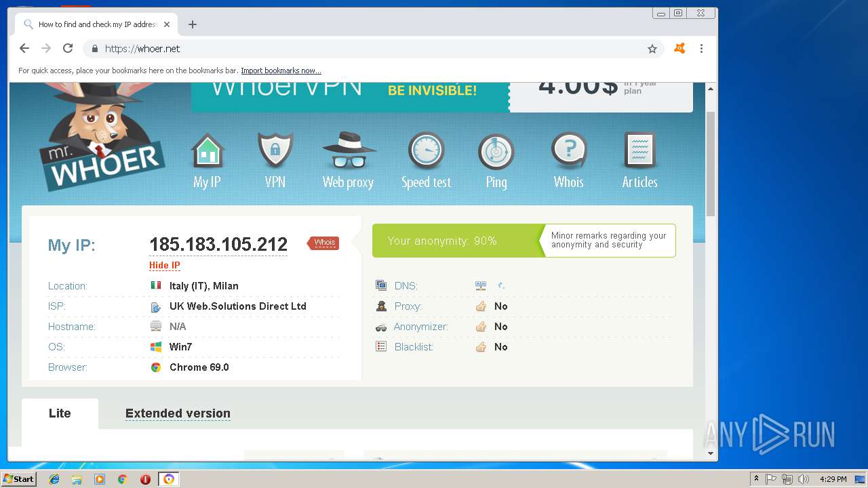Click the browser forward arrow
Screen dimensions: 868x488
pyautogui.click(x=46, y=48)
